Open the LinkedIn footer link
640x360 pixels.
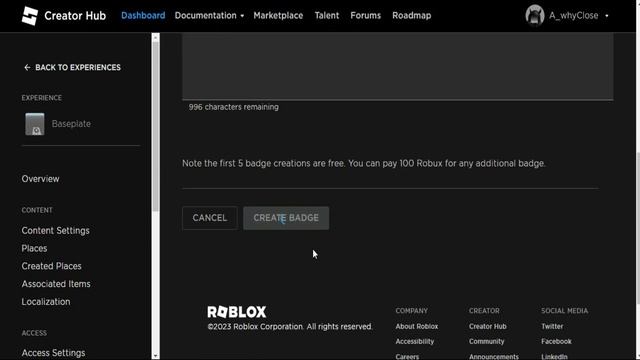(554, 356)
